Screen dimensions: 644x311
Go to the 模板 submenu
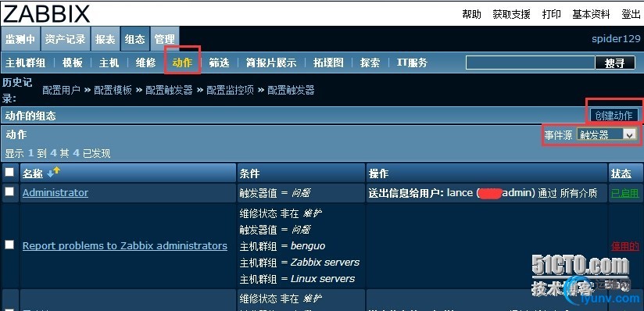(x=72, y=63)
